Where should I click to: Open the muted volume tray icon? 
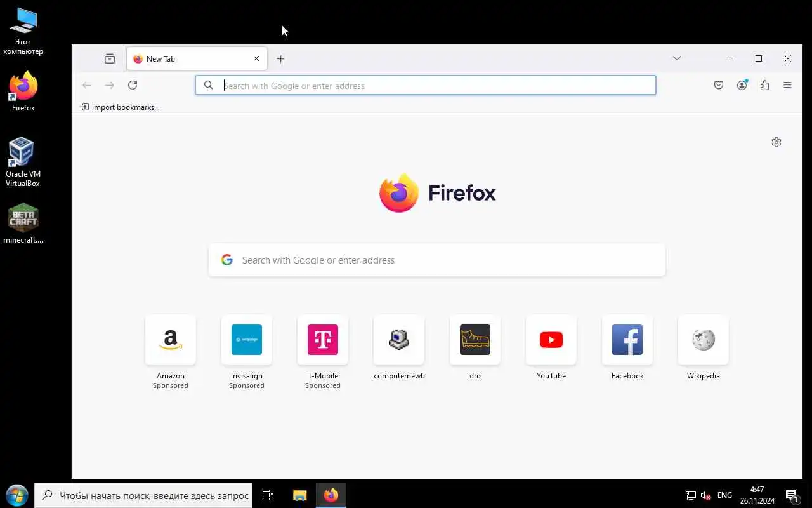tap(706, 495)
